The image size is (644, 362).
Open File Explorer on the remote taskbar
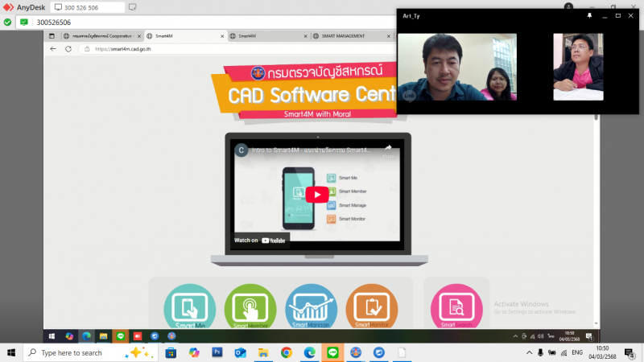click(x=103, y=336)
